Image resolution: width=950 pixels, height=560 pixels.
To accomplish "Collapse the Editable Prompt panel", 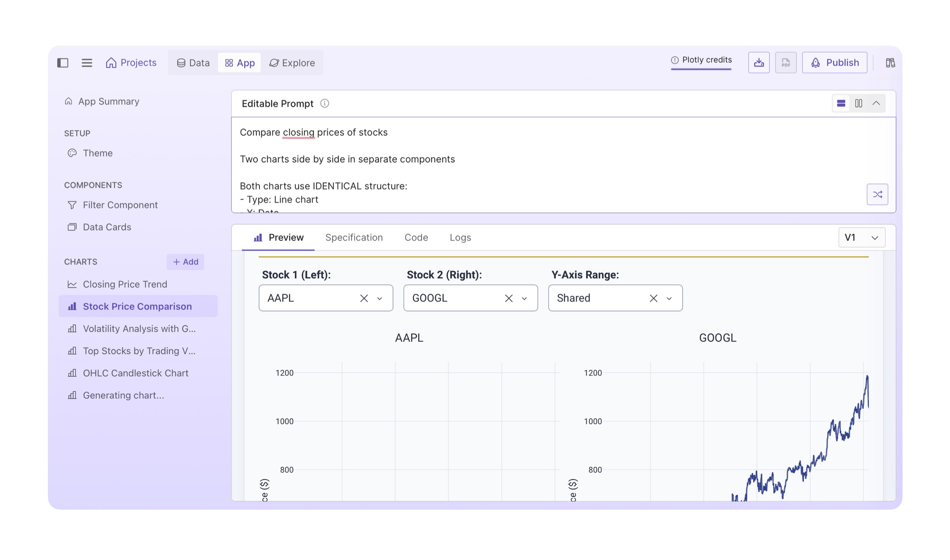I will 876,103.
